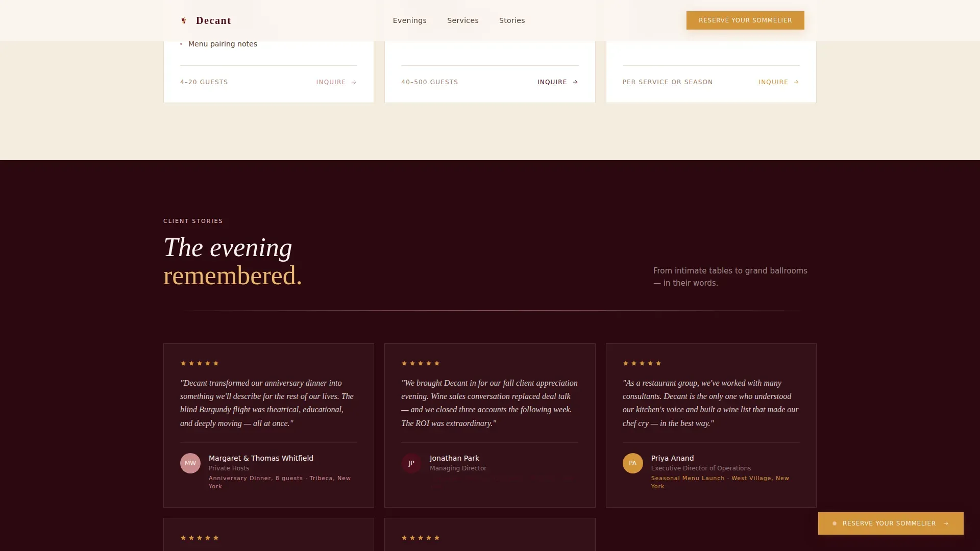Click the Decant wine glass logo icon
The image size is (980, 551).
coord(184,20)
